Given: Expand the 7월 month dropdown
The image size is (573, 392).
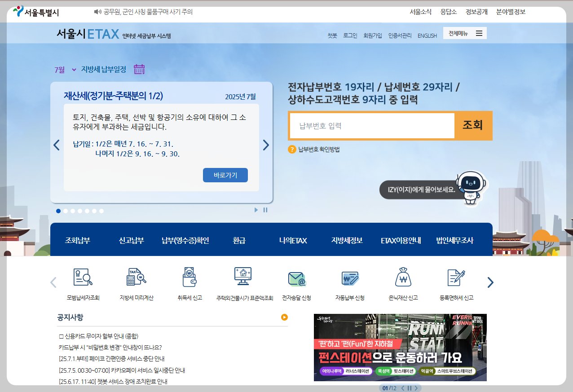Looking at the screenshot, I should (66, 70).
